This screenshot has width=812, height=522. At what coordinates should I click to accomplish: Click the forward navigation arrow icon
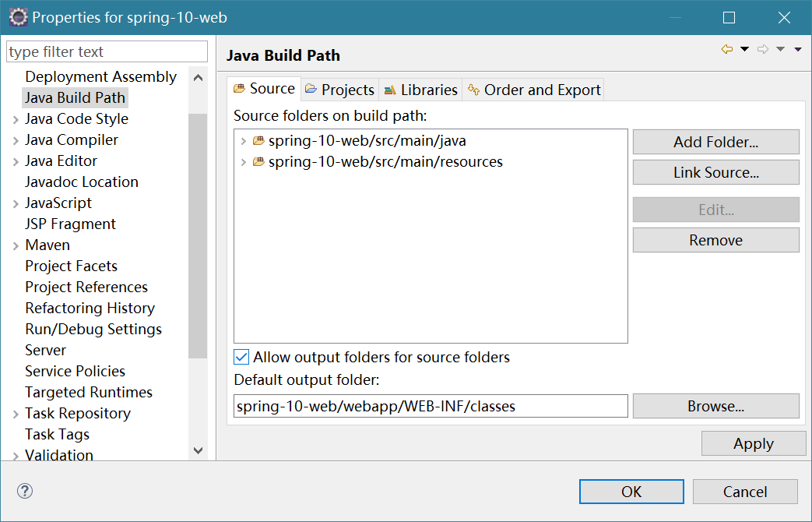coord(763,49)
